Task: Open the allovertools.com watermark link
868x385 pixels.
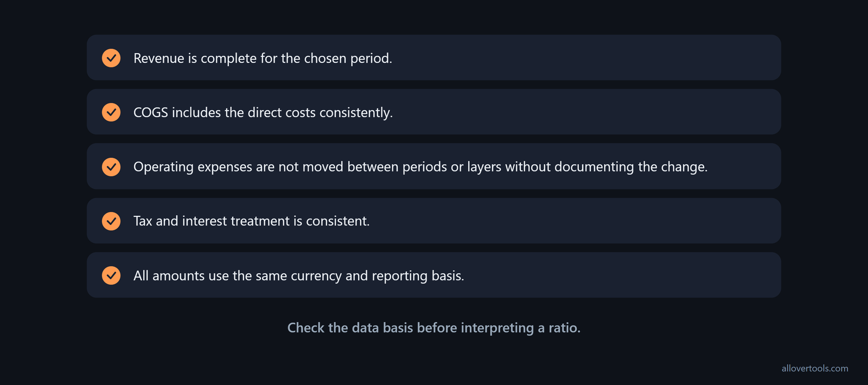Action: point(815,368)
